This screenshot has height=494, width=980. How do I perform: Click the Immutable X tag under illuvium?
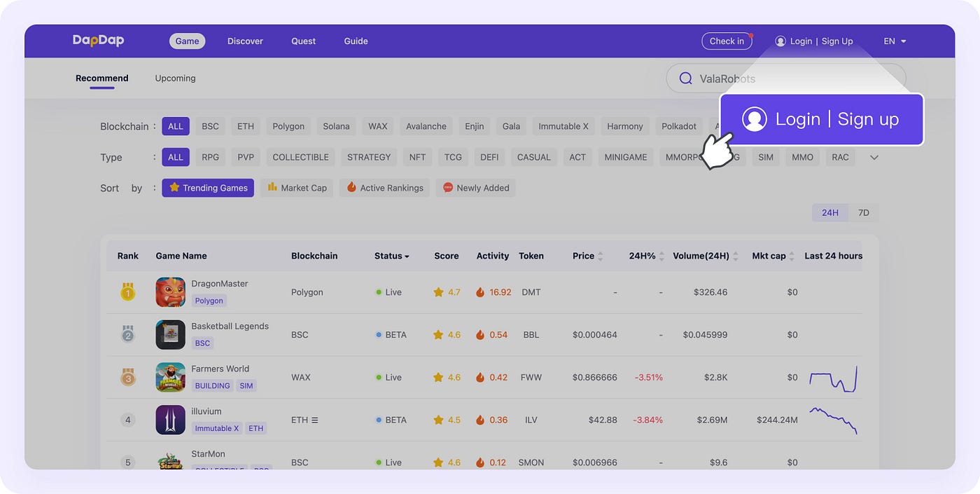pos(217,428)
